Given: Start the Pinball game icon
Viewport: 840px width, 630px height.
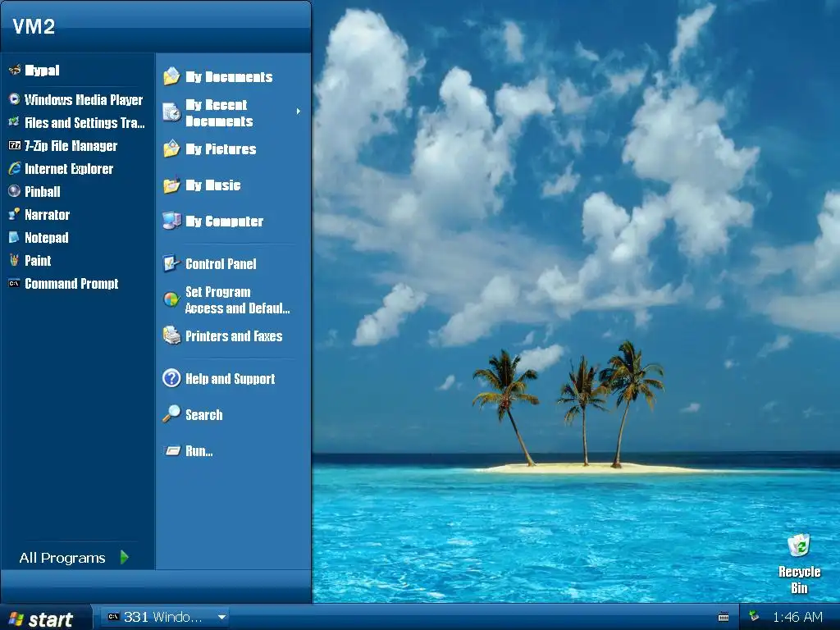Looking at the screenshot, I should click(x=15, y=191).
